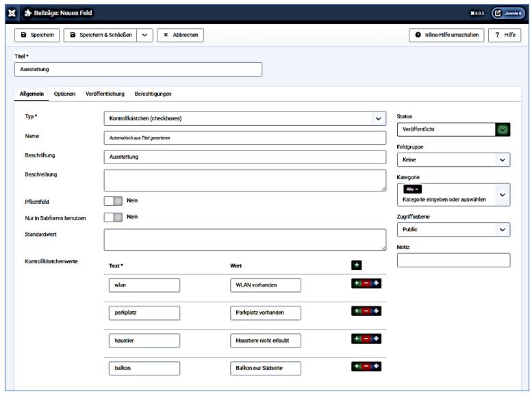532x396 pixels.
Task: Delete the parkplatz row using minus icon
Action: point(366,311)
